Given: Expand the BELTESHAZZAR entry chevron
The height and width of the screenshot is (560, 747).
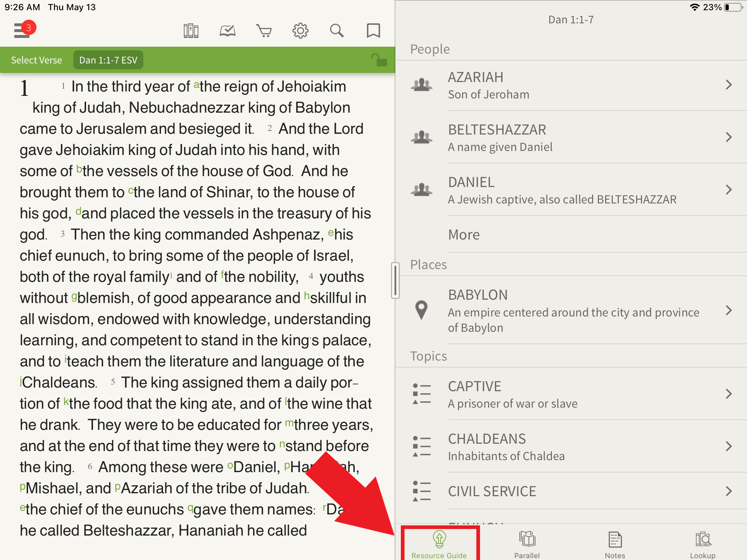Looking at the screenshot, I should point(729,137).
